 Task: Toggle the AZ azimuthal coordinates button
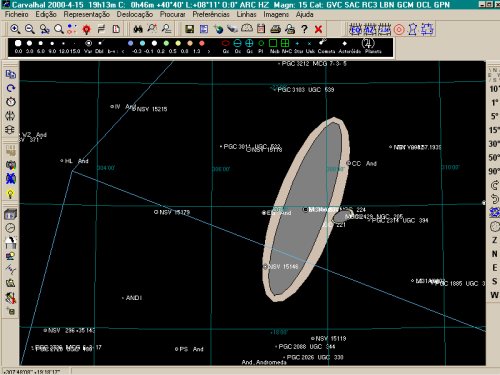click(x=370, y=30)
